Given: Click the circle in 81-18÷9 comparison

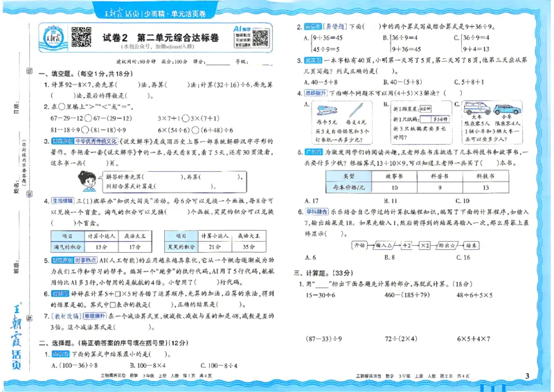Looking at the screenshot, I should (x=85, y=130).
